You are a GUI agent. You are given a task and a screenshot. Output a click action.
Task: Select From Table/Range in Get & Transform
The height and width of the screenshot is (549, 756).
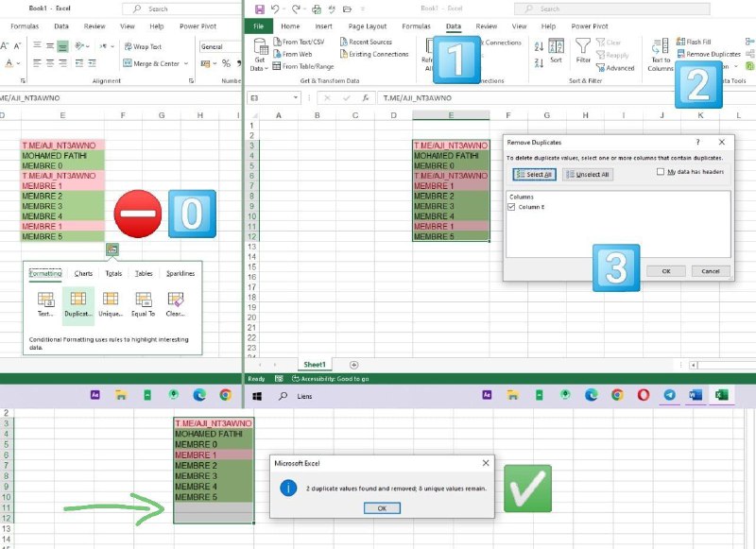[x=303, y=66]
